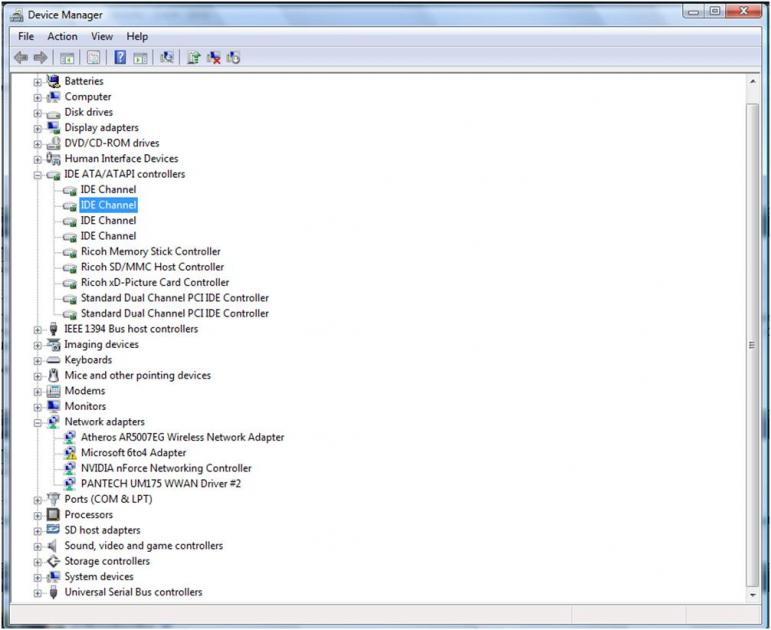This screenshot has height=630, width=771.
Task: Select the Universal Serial Bus controllers icon
Action: click(53, 592)
